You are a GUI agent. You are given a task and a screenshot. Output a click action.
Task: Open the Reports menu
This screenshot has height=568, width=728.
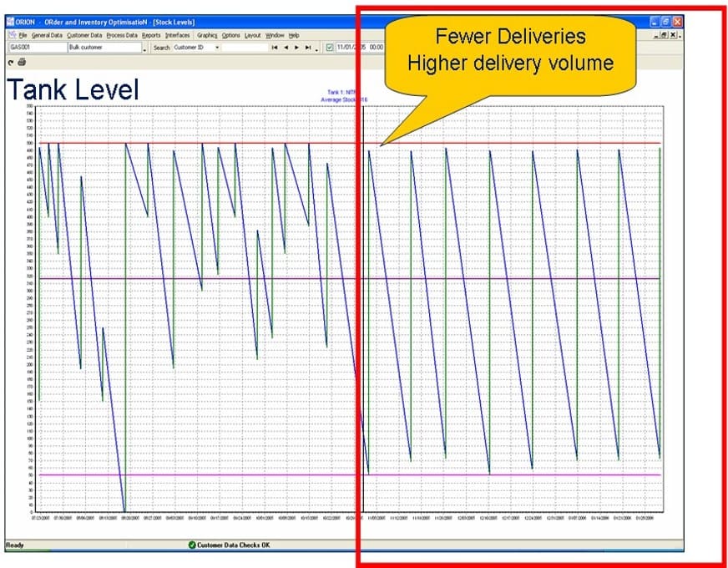(x=151, y=35)
